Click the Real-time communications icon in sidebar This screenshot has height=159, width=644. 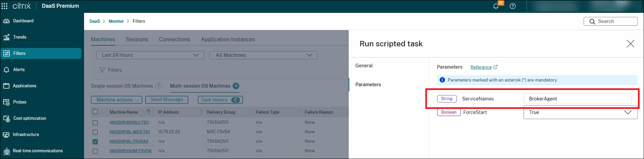6,151
